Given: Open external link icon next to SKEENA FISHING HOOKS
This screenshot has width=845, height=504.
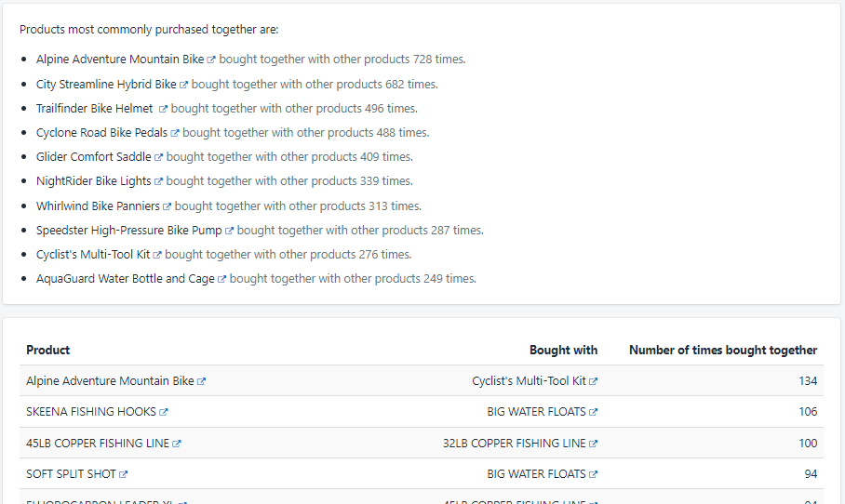Looking at the screenshot, I should click(164, 412).
